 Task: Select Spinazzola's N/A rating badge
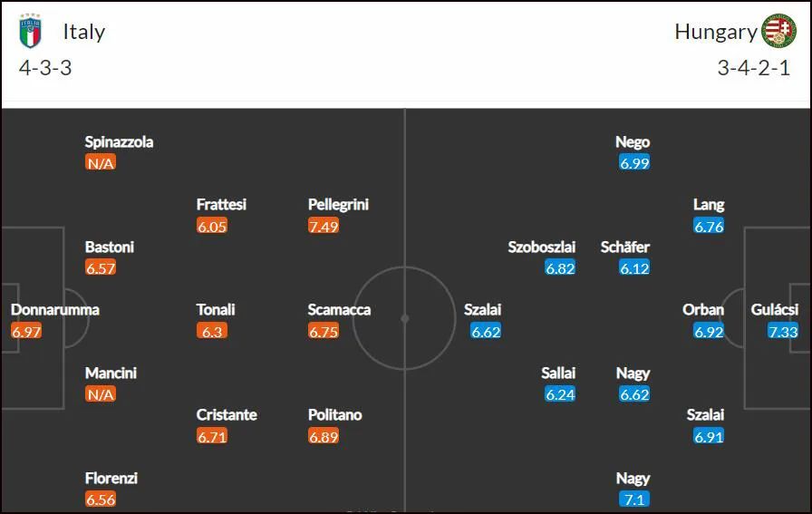click(x=101, y=162)
